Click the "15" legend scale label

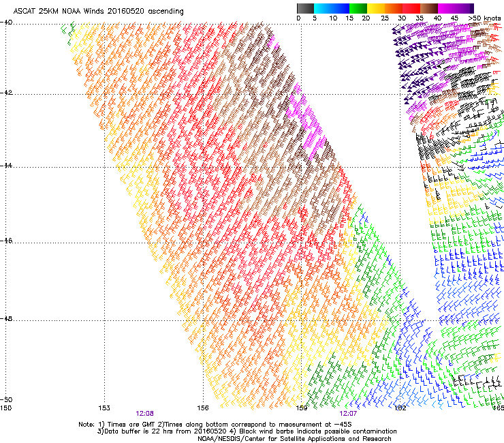click(x=349, y=18)
